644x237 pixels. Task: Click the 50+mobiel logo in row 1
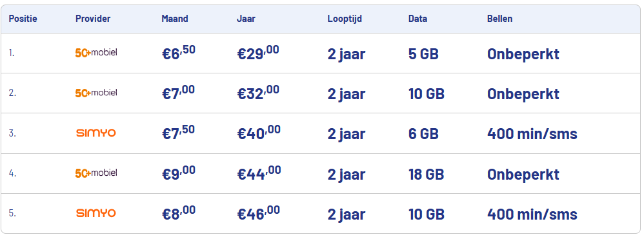96,53
